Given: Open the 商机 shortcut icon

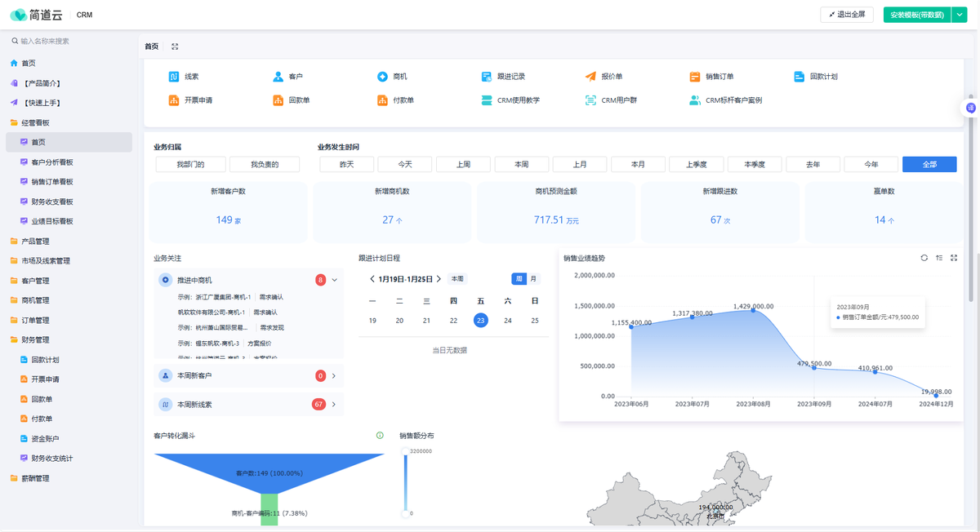Looking at the screenshot, I should (382, 77).
